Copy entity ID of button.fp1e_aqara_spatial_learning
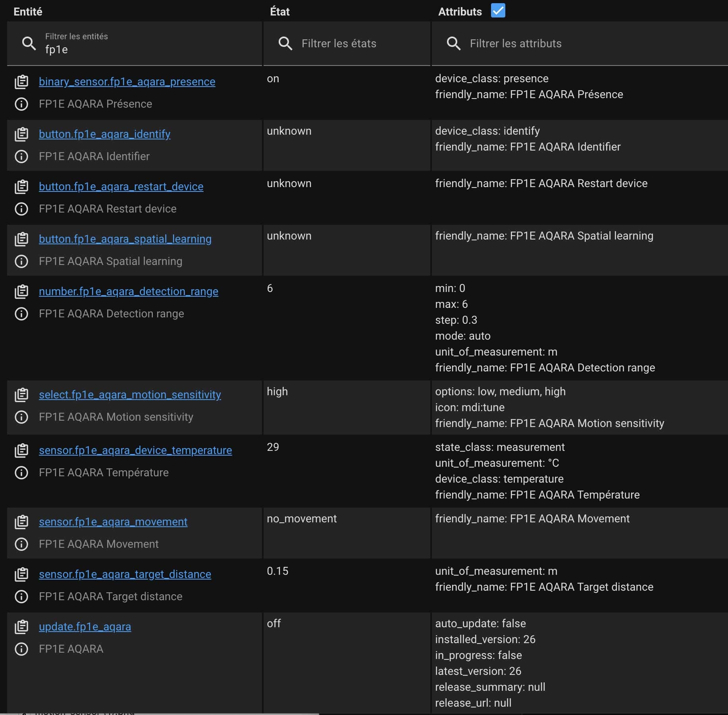The image size is (728, 715). (21, 239)
